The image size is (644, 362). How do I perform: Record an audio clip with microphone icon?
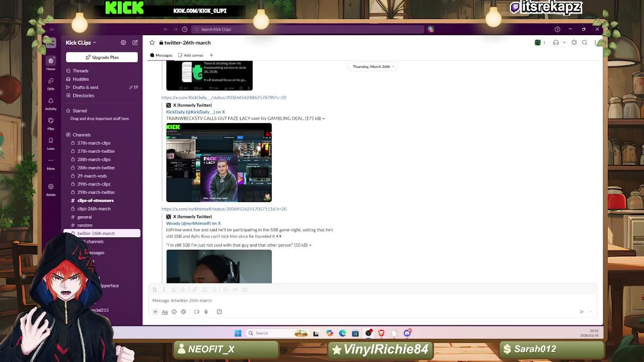pyautogui.click(x=206, y=312)
